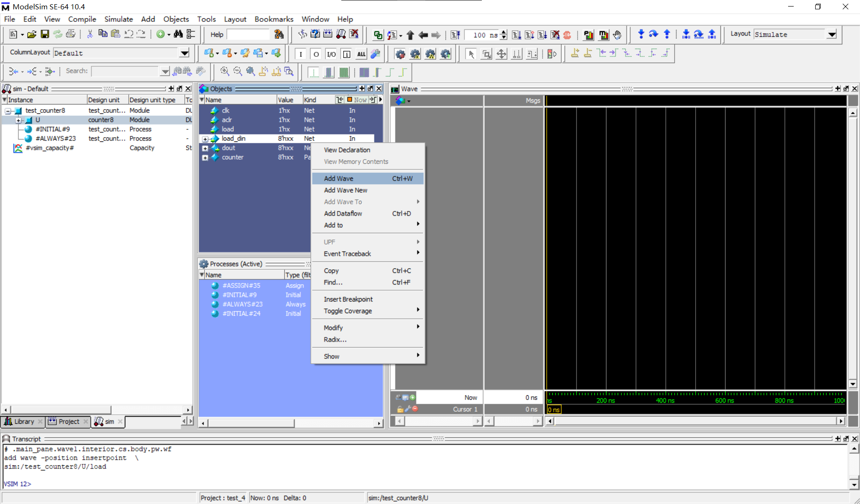Switch to the Project tab
Image resolution: width=860 pixels, height=504 pixels.
(x=68, y=422)
